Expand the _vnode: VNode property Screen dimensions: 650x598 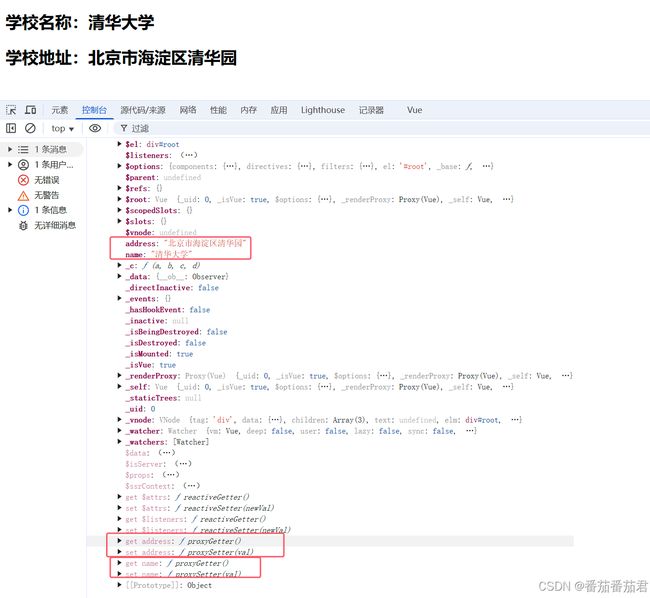(x=119, y=420)
